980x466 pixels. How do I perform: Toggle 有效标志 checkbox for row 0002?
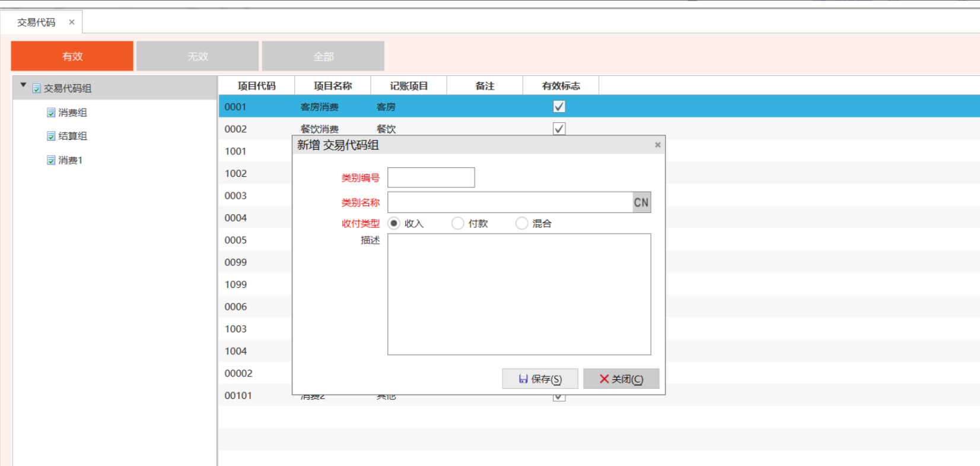[x=559, y=129]
